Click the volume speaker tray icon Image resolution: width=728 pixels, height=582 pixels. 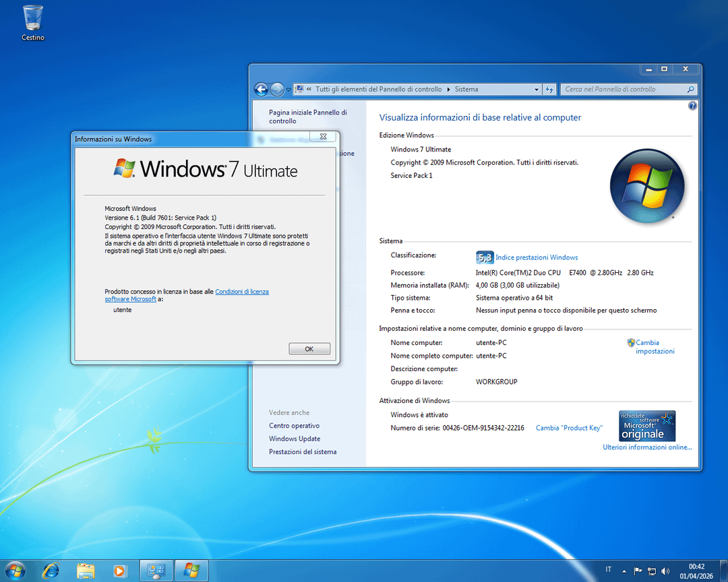tap(666, 571)
